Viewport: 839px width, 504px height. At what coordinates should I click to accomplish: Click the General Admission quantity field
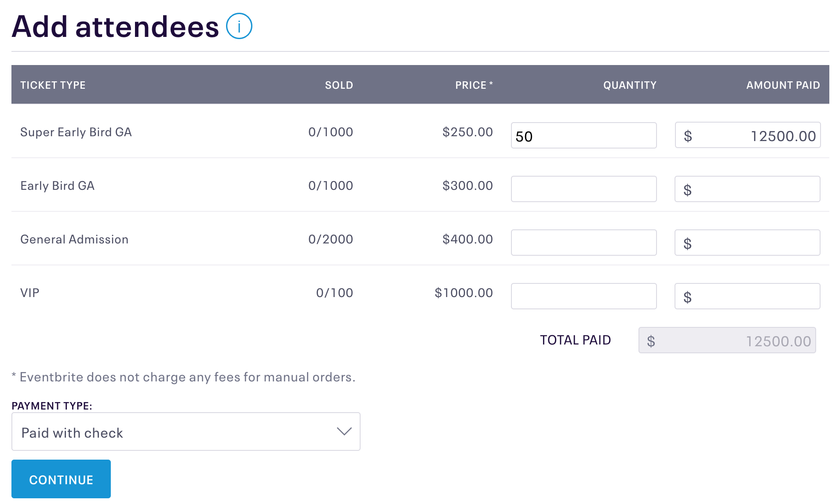(584, 243)
